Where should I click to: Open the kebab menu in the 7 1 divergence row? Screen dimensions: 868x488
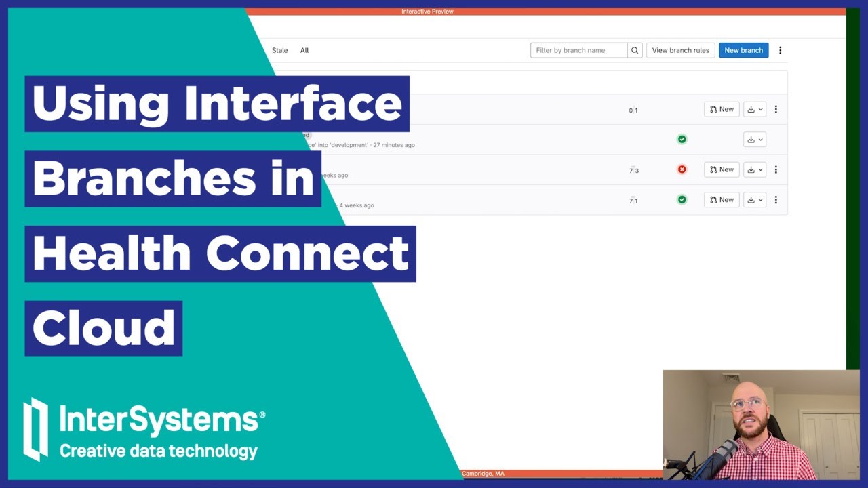pyautogui.click(x=776, y=200)
